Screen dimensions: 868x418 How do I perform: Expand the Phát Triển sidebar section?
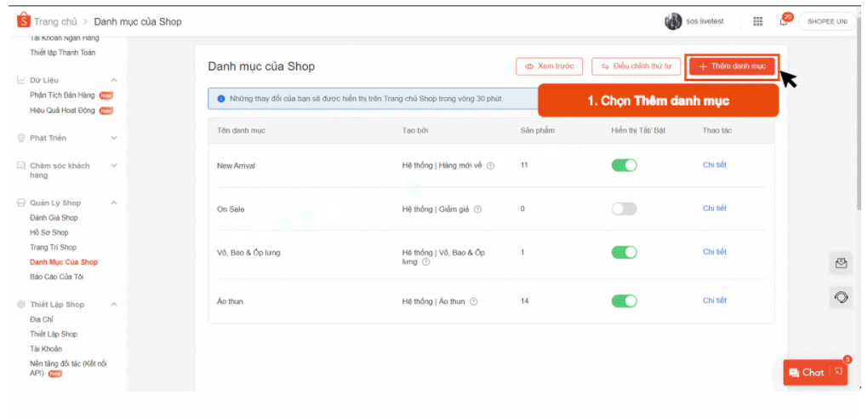tap(114, 138)
